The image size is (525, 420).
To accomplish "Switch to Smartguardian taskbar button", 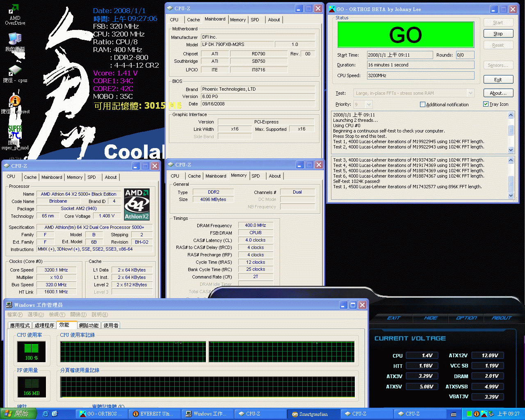I will point(313,414).
